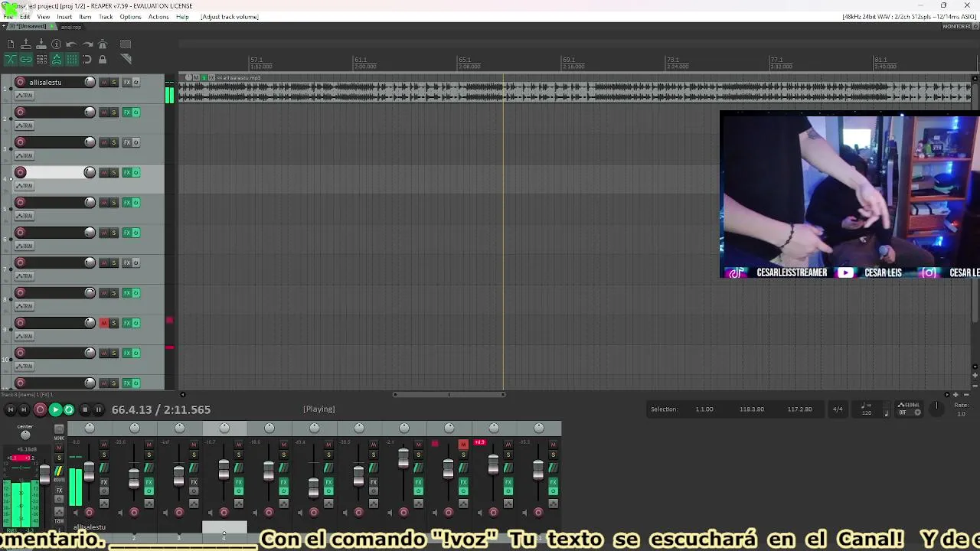
Task: Unmute track 9 red mute button
Action: pos(104,323)
